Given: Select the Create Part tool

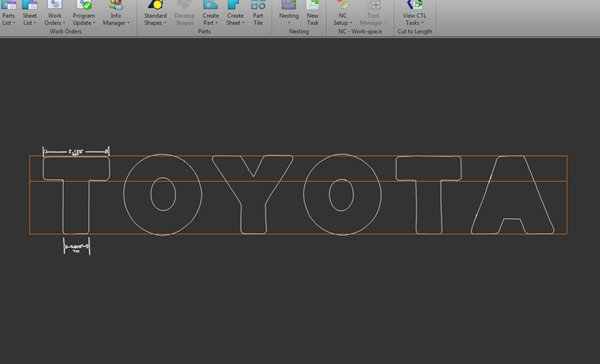Looking at the screenshot, I should (x=210, y=13).
